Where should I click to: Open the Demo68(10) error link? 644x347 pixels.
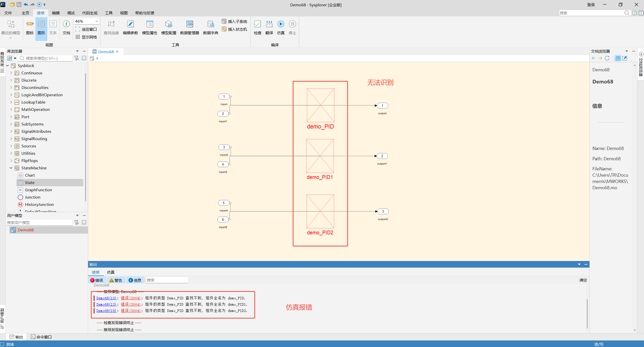[106, 298]
